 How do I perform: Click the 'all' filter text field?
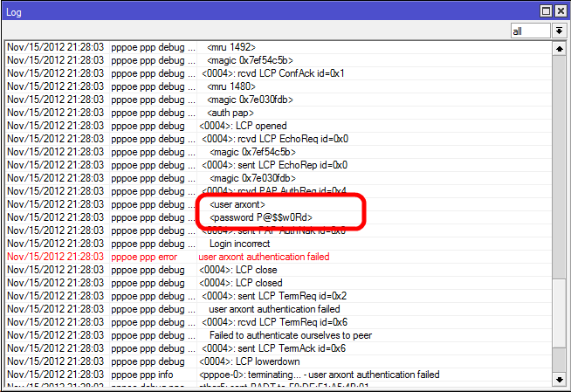[x=530, y=31]
